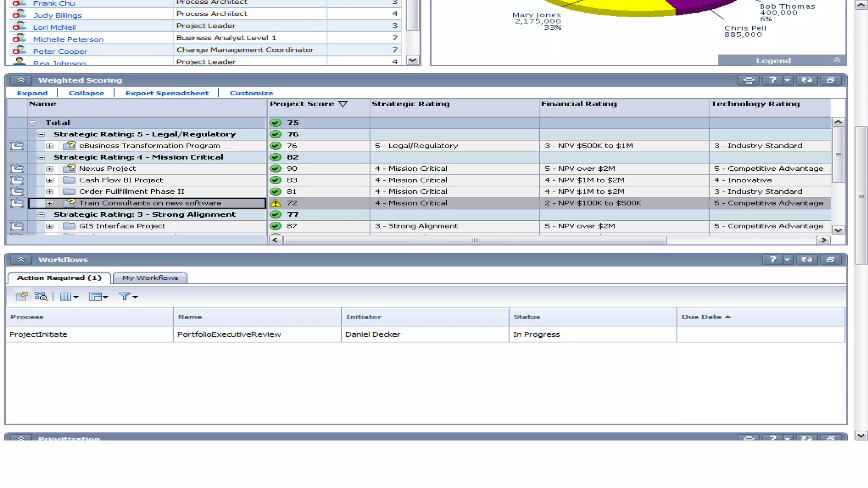Maximize the Weighted Scoring panel
This screenshot has width=868, height=488.
point(831,80)
